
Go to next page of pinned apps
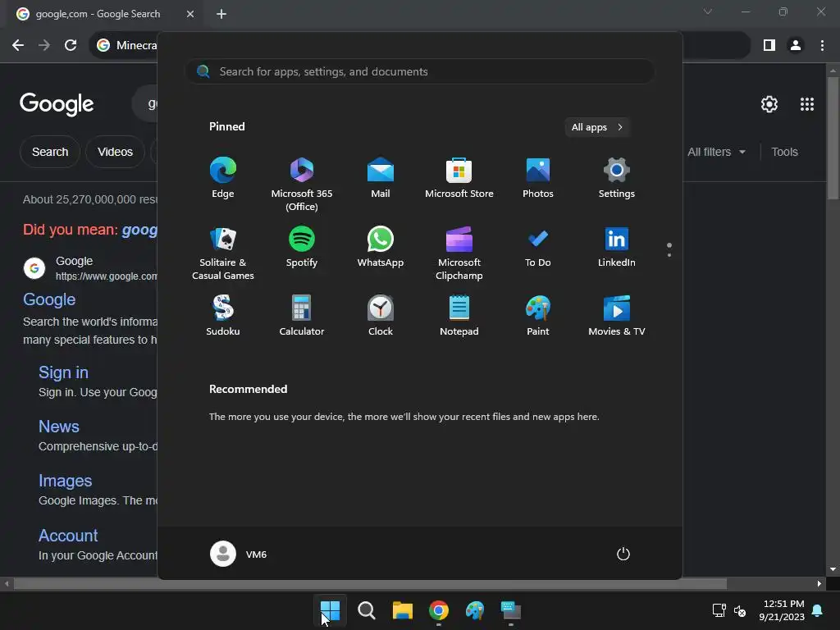point(669,255)
